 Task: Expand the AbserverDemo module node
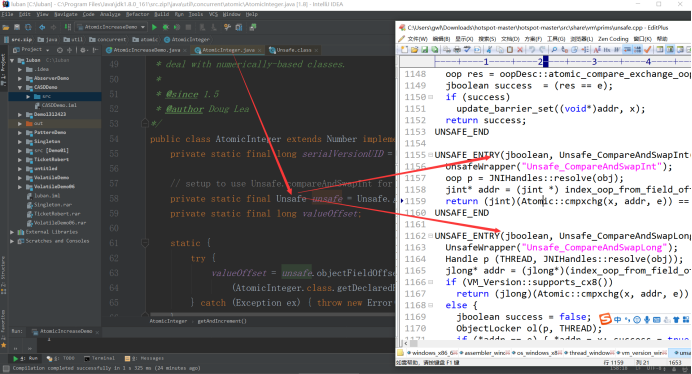[20, 78]
